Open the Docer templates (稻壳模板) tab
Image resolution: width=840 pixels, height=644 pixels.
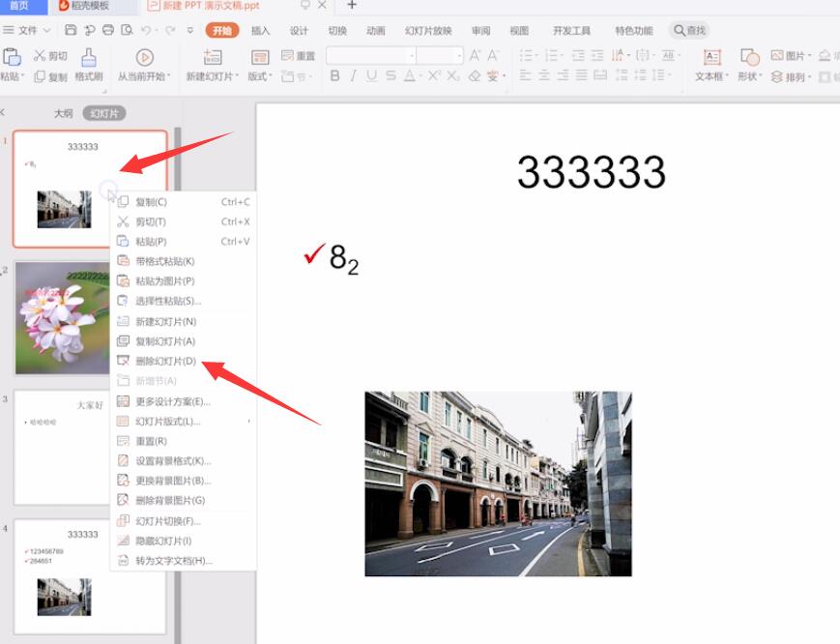[x=90, y=6]
